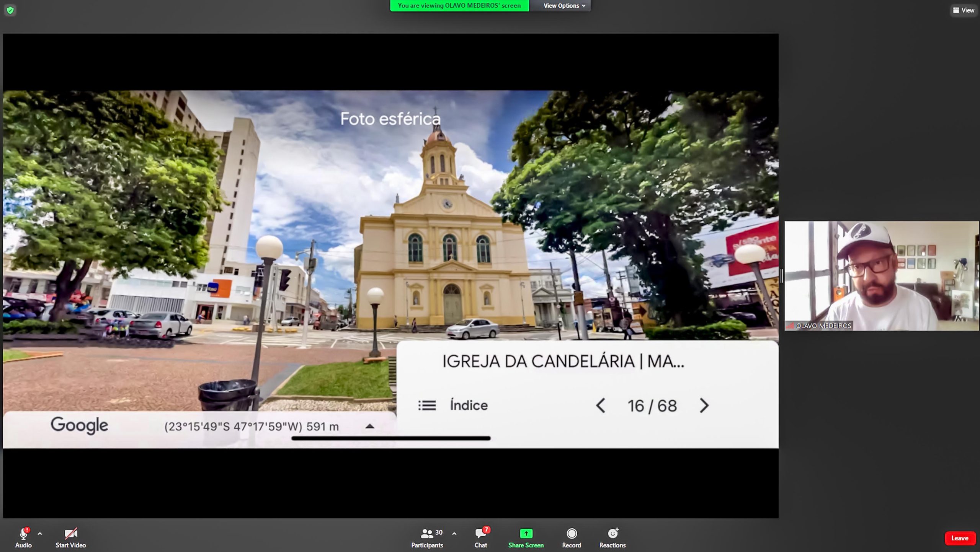Expand audio settings caret

tap(40, 533)
